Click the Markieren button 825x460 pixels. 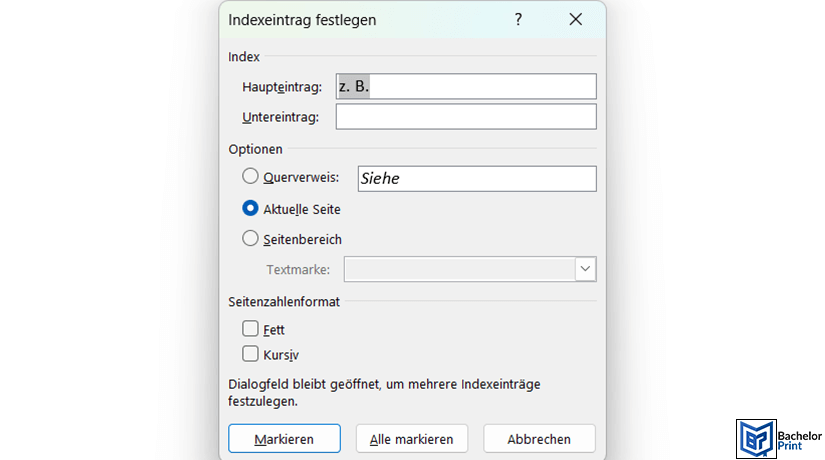coord(284,438)
